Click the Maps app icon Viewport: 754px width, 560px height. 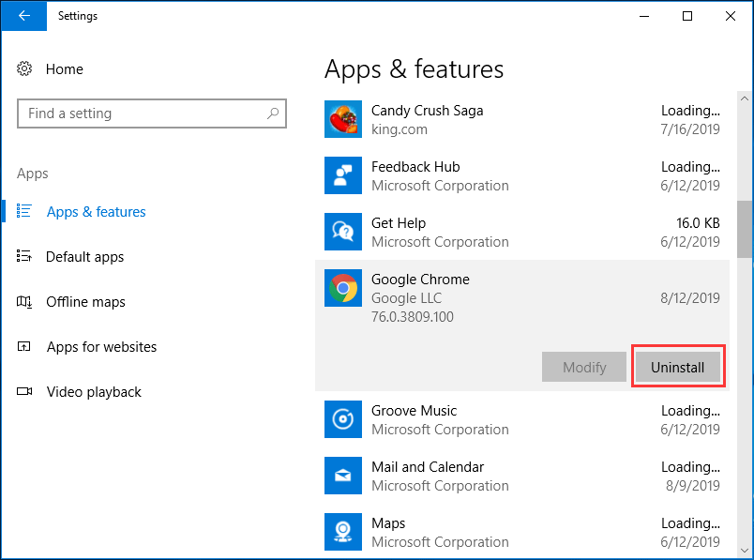(342, 532)
